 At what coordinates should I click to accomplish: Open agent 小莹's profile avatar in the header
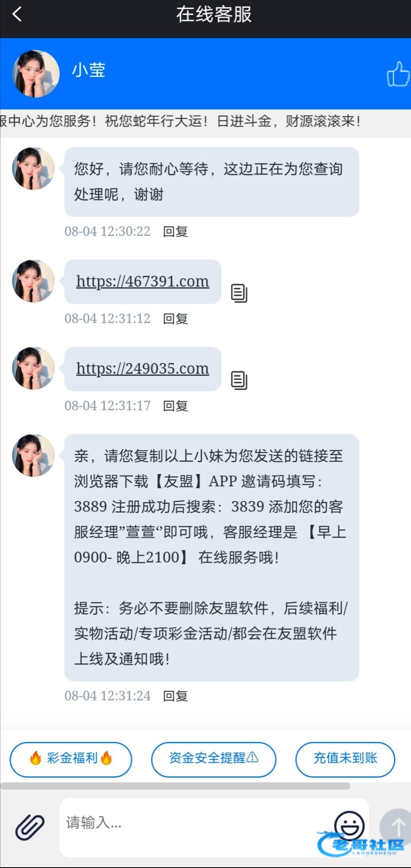coord(36,74)
